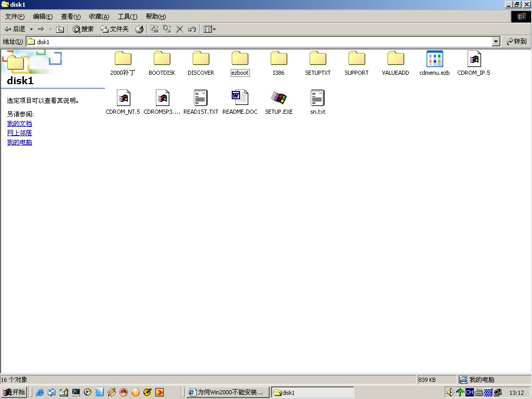Open the 查看(V) menu
Image resolution: width=532 pixels, height=399 pixels.
(71, 17)
